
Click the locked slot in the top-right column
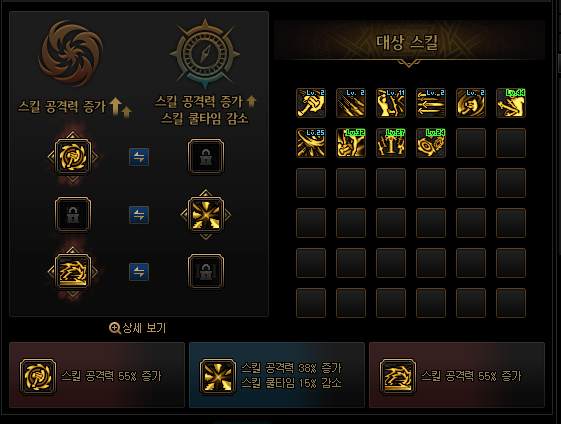click(206, 157)
